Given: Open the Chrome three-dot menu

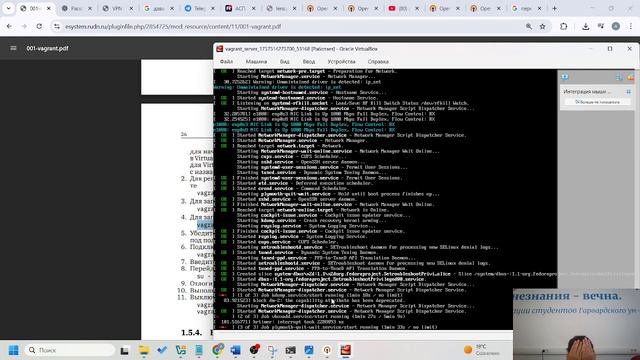Looking at the screenshot, I should [631, 26].
